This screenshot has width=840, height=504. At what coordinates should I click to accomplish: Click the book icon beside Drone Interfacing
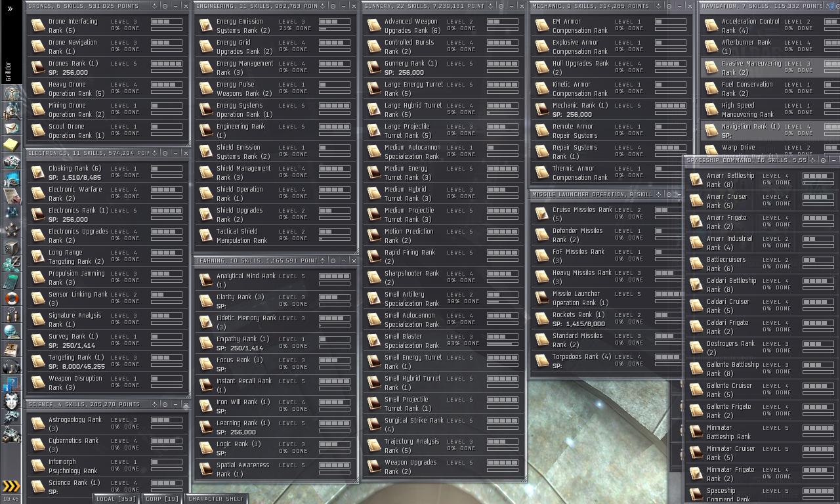pos(38,26)
